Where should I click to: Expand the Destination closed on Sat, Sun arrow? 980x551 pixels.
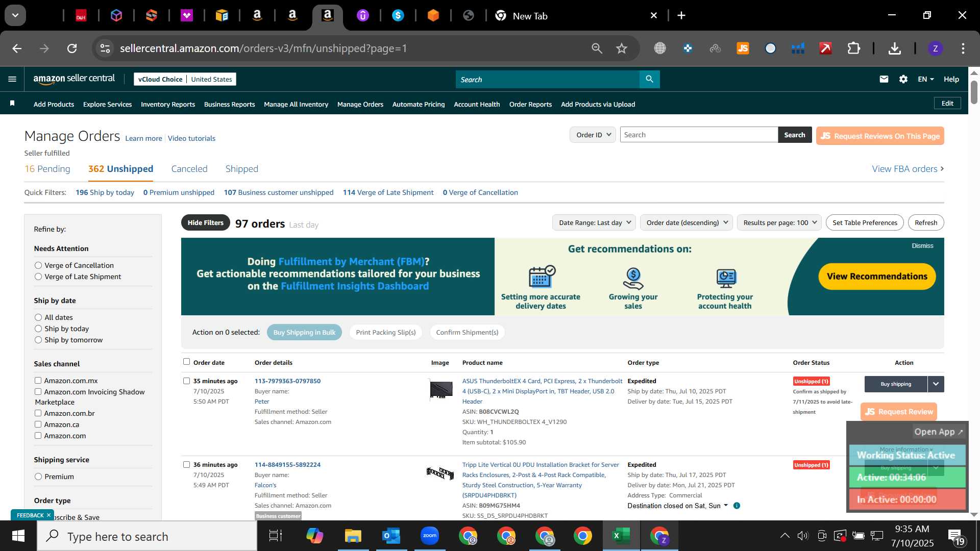tap(725, 506)
